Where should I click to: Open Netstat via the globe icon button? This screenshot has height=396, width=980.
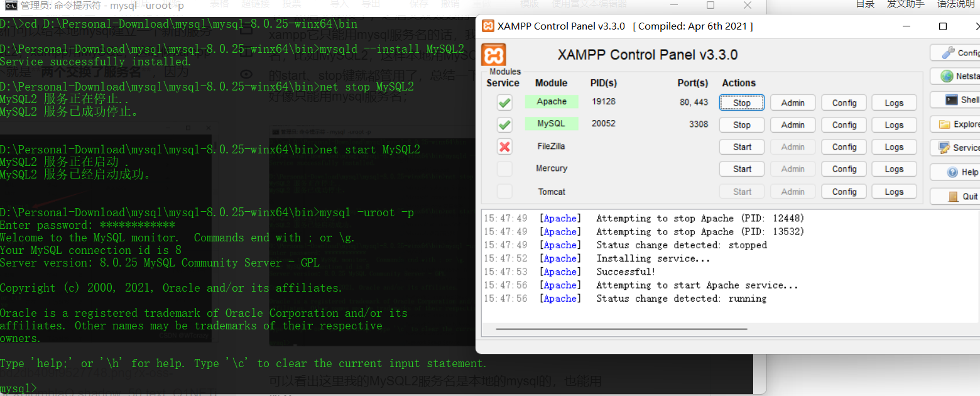click(955, 76)
